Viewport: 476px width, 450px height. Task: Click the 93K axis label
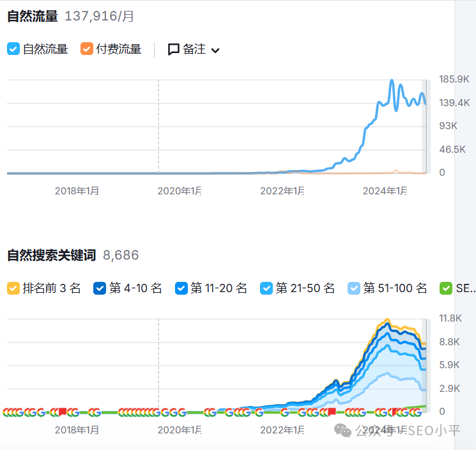coord(448,126)
